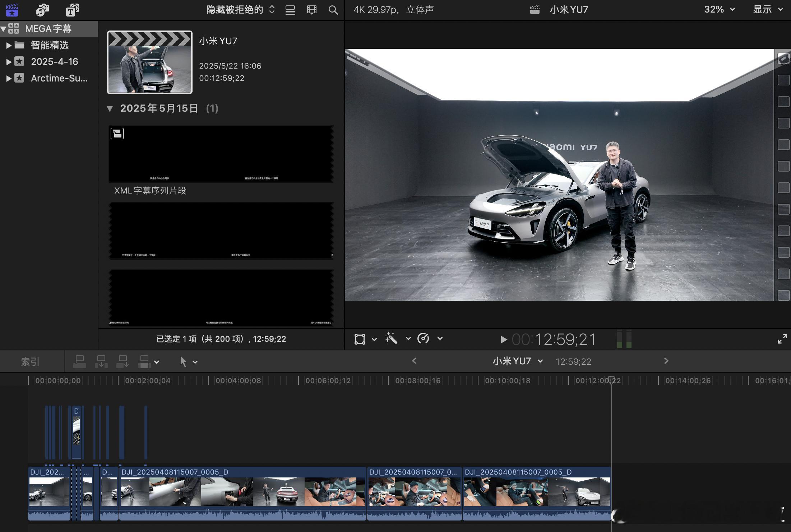Click the 00:06:00;12 mark on the ruler
Image resolution: width=791 pixels, height=532 pixels.
(328, 381)
